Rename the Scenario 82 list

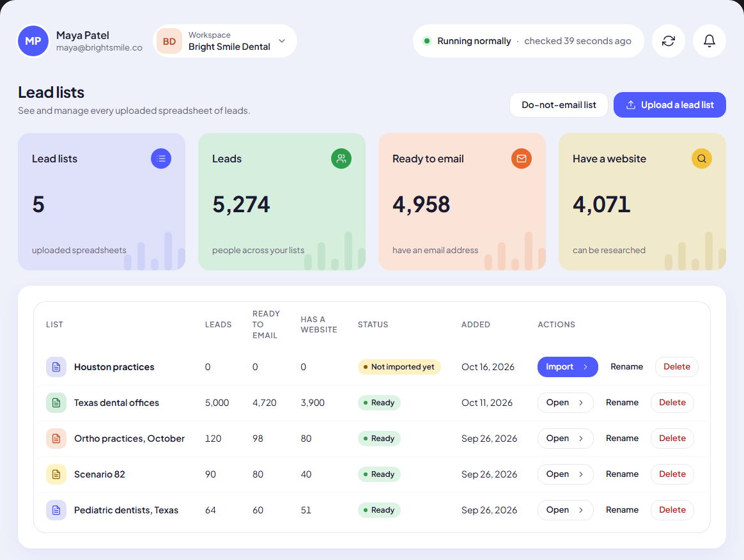(x=622, y=474)
